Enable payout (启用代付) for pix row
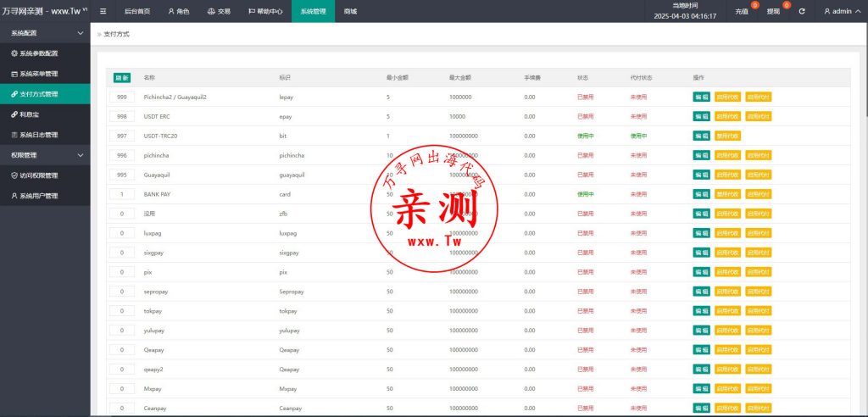 pyautogui.click(x=759, y=272)
